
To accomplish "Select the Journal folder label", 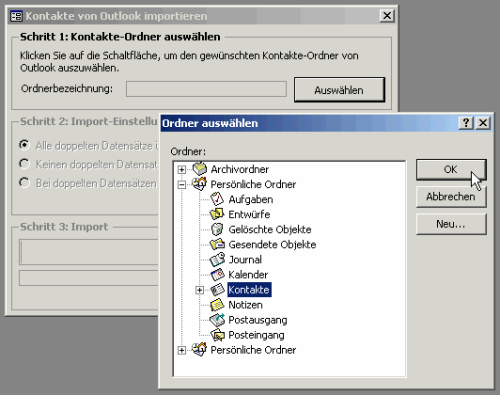I will click(x=245, y=259).
